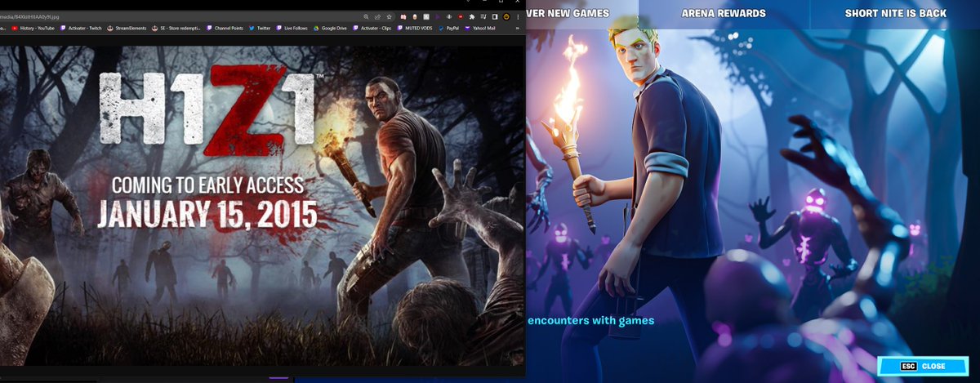The width and height of the screenshot is (980, 383).
Task: Open the Activater - Clips bookmark
Action: coord(372,29)
